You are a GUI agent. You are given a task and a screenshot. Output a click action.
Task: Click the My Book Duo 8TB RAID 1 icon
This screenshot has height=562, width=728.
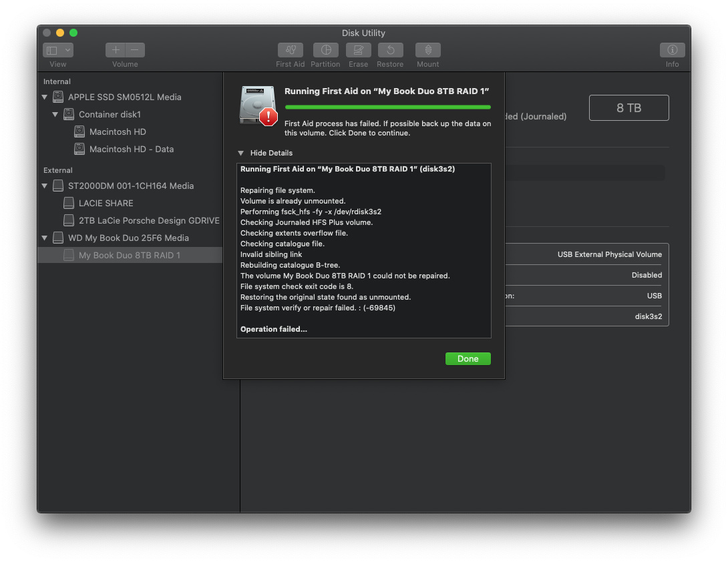click(69, 255)
